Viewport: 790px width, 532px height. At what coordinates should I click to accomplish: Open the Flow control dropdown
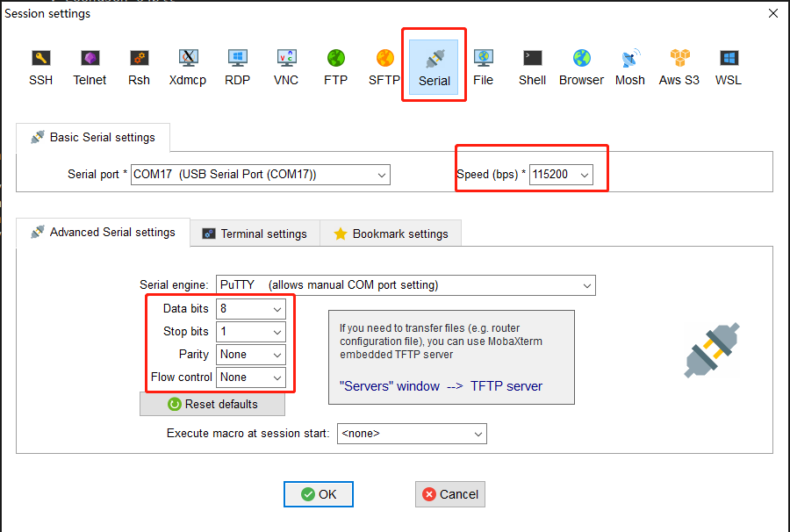(251, 377)
